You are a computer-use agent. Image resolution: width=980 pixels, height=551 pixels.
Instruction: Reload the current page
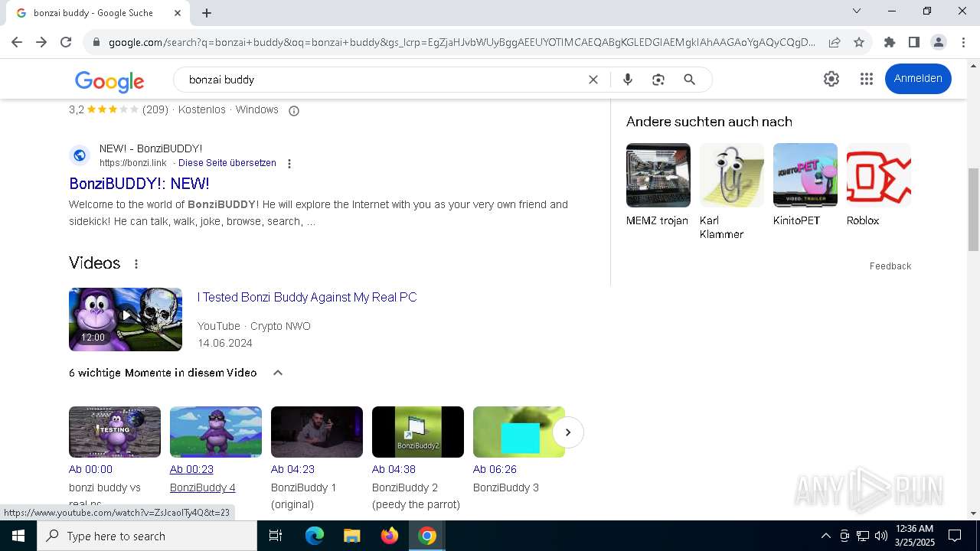click(66, 42)
